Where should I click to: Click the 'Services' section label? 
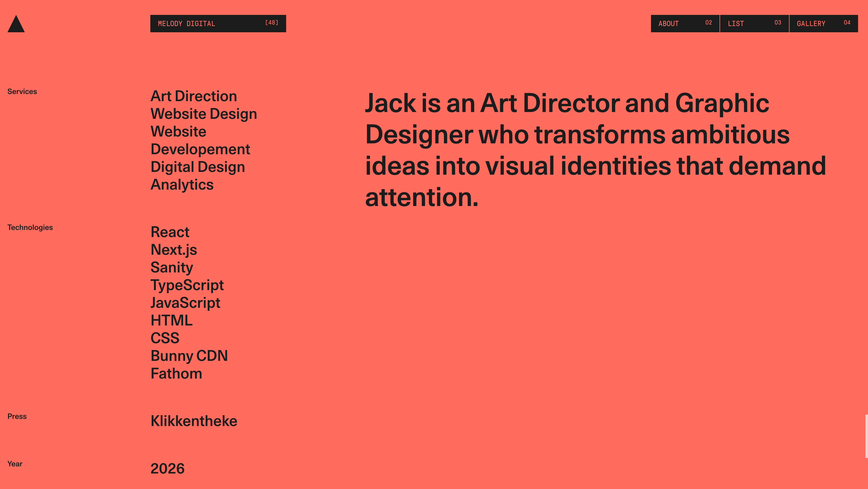pyautogui.click(x=22, y=91)
